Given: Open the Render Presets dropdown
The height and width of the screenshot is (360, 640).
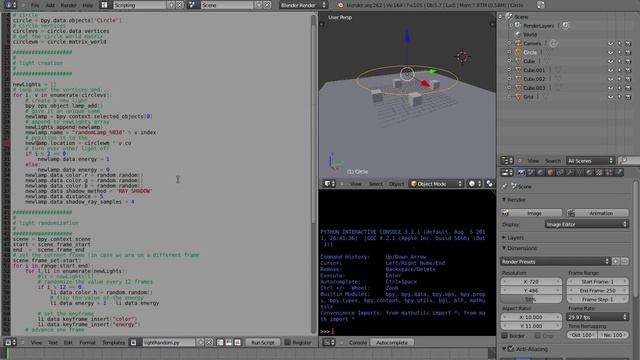Looking at the screenshot, I should pyautogui.click(x=555, y=262).
